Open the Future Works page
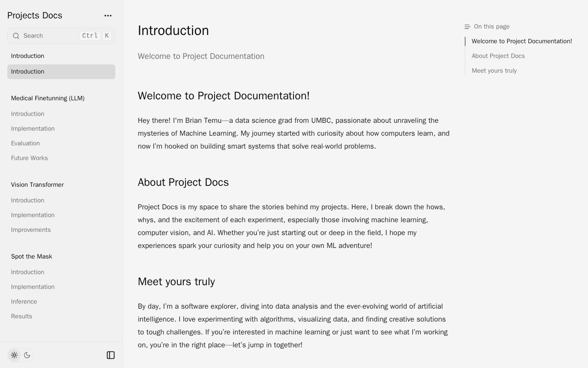588x368 pixels. point(29,158)
